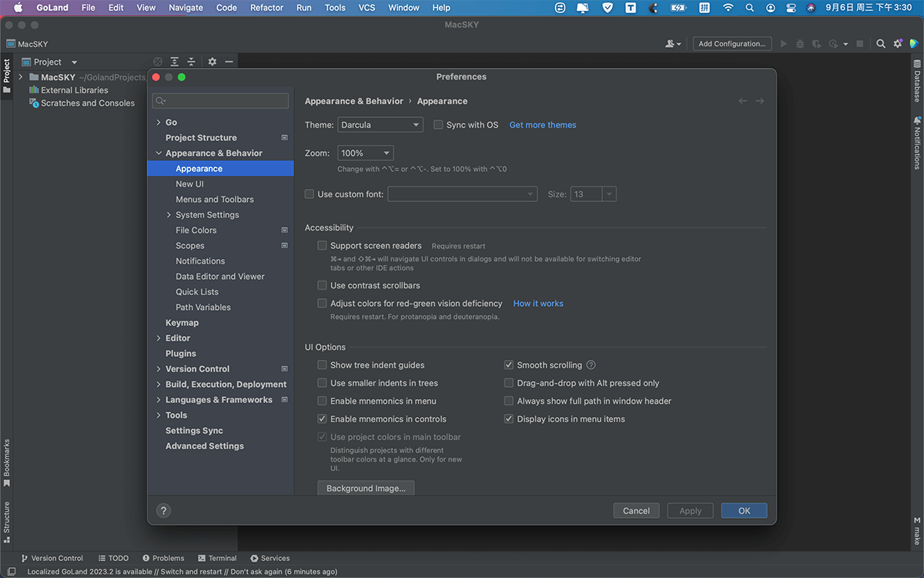Click the question mark help button in Preferences
The width and height of the screenshot is (924, 578).
coord(163,510)
